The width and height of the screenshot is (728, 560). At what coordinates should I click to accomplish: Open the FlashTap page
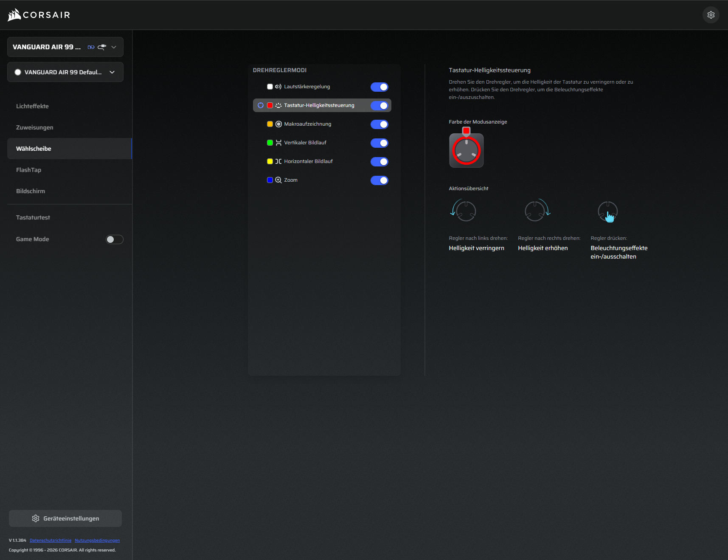(28, 170)
